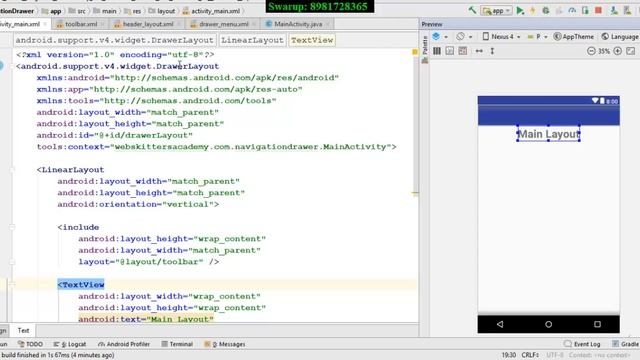Expand the Design Surface dropdown arrow
This screenshot has height=360, width=640.
pyautogui.click(x=446, y=37)
